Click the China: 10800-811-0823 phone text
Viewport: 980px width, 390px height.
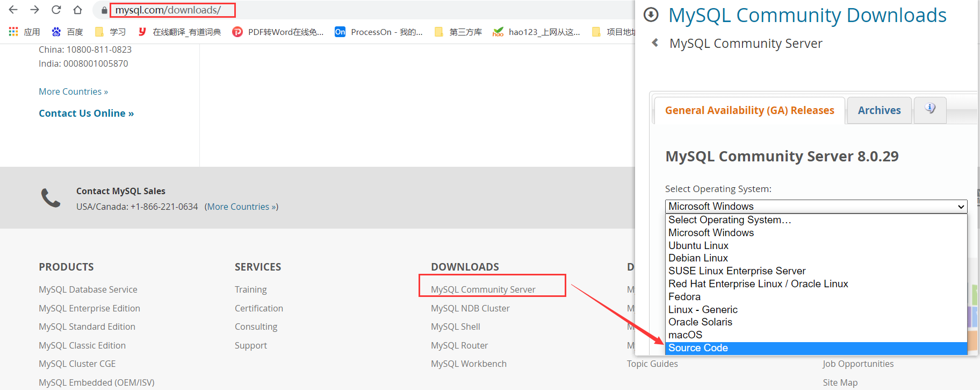[x=85, y=49]
